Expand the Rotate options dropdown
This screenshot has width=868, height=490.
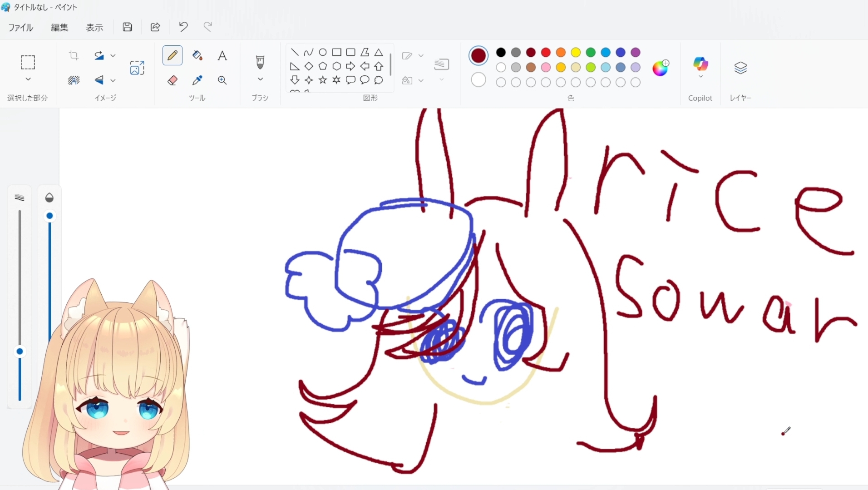coord(113,55)
